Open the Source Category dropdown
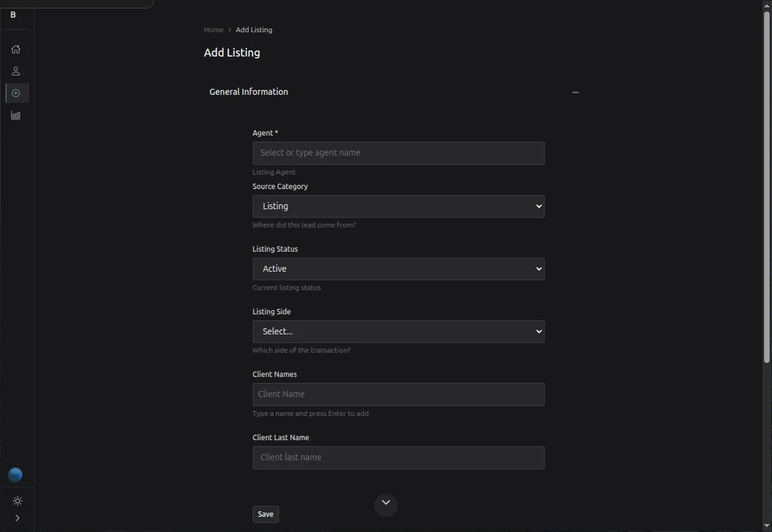This screenshot has width=772, height=532. (398, 206)
